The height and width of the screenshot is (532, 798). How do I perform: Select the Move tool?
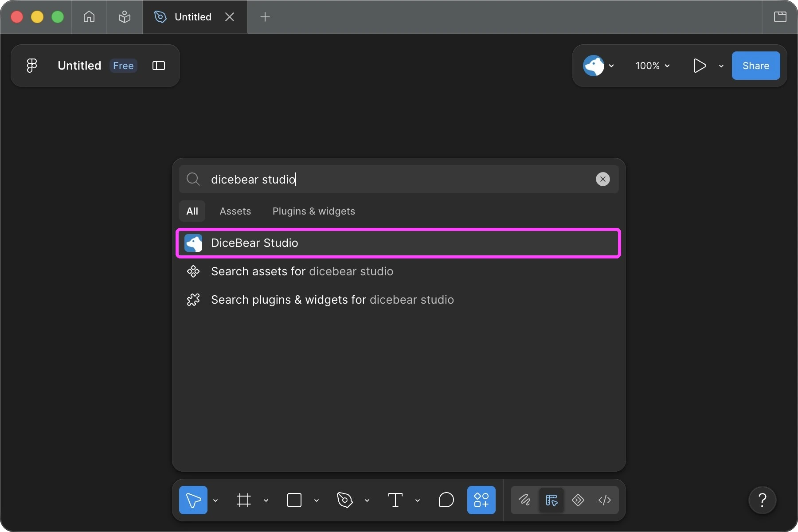[x=193, y=500]
